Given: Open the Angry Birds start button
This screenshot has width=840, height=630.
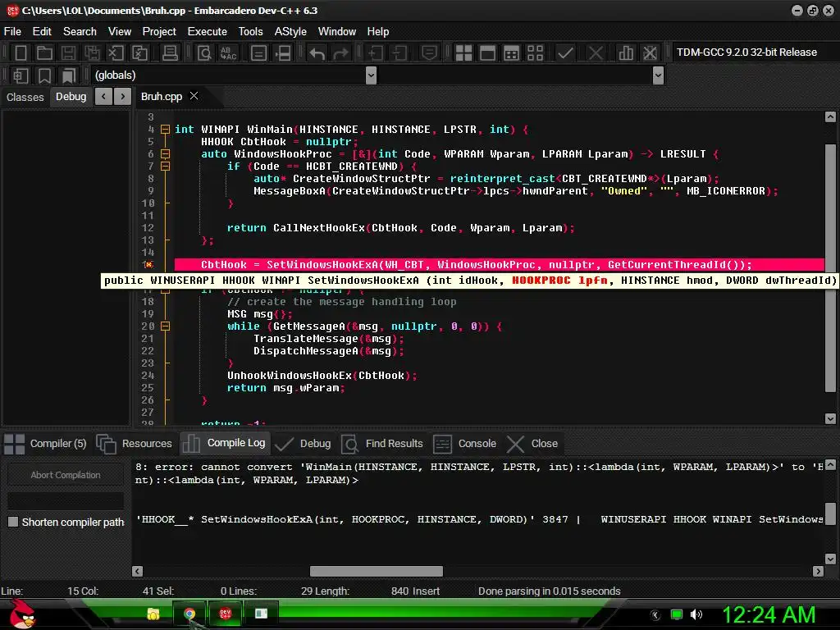Looking at the screenshot, I should click(22, 614).
